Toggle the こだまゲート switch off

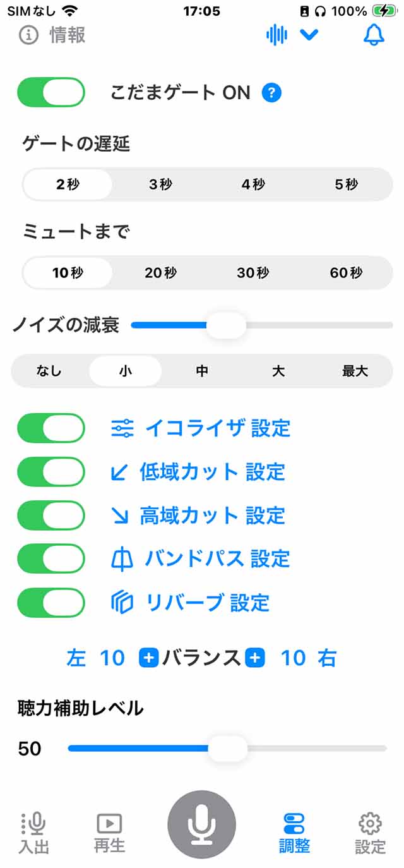tap(51, 92)
